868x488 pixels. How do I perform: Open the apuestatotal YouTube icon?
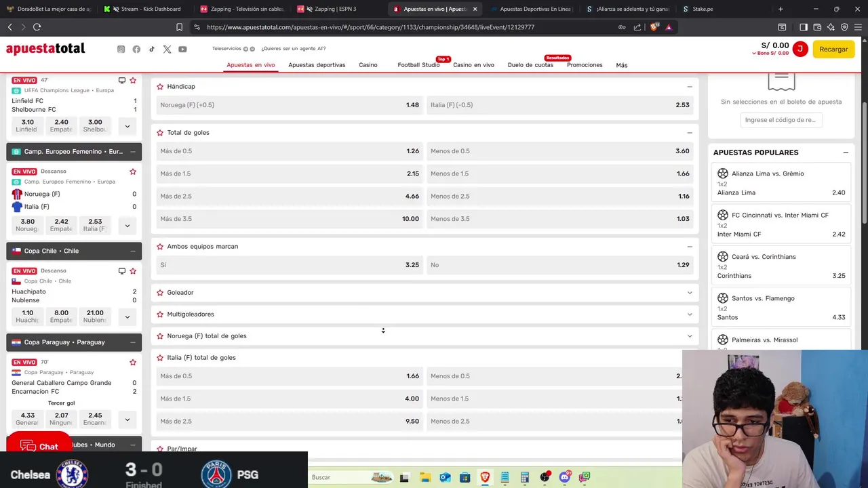click(182, 49)
